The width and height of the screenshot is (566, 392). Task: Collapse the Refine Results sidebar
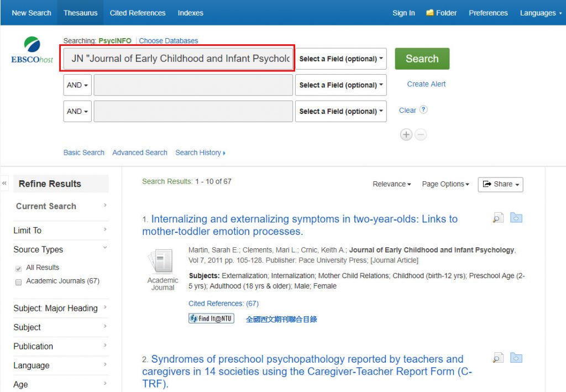click(x=4, y=184)
